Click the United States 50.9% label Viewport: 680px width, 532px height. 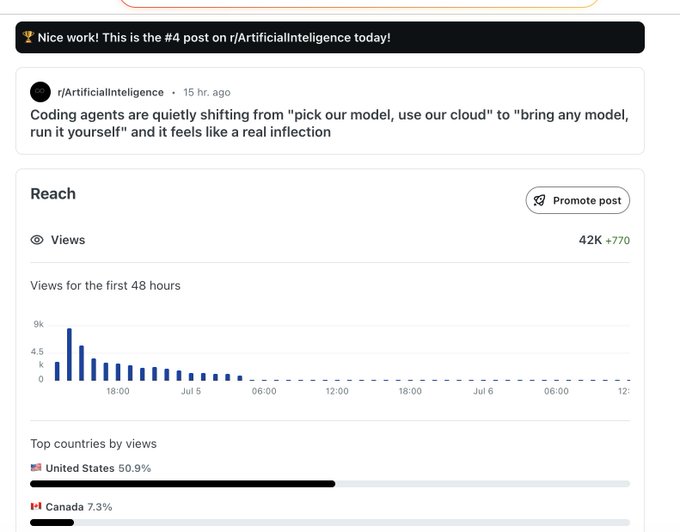pyautogui.click(x=98, y=468)
